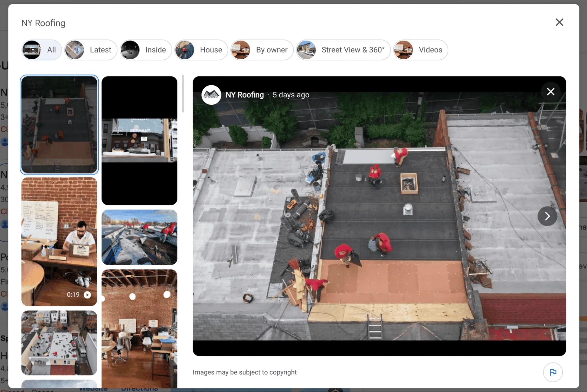Open the flag icon to report the photo

click(x=553, y=372)
